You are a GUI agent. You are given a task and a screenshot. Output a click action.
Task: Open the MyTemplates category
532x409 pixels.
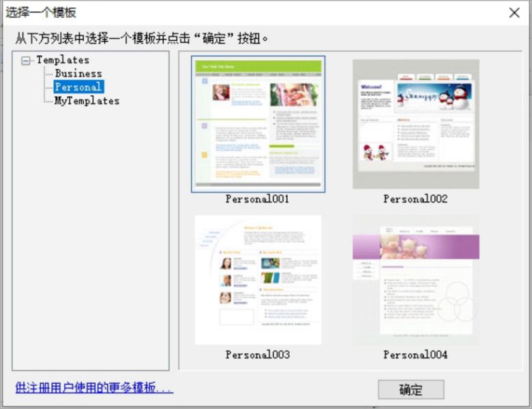tap(87, 101)
